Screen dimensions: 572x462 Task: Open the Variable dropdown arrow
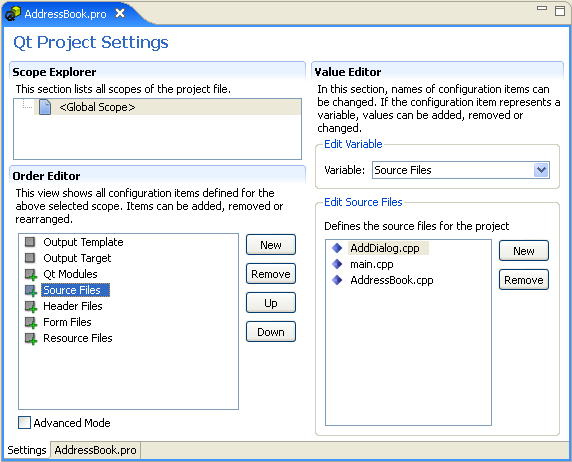(x=541, y=170)
